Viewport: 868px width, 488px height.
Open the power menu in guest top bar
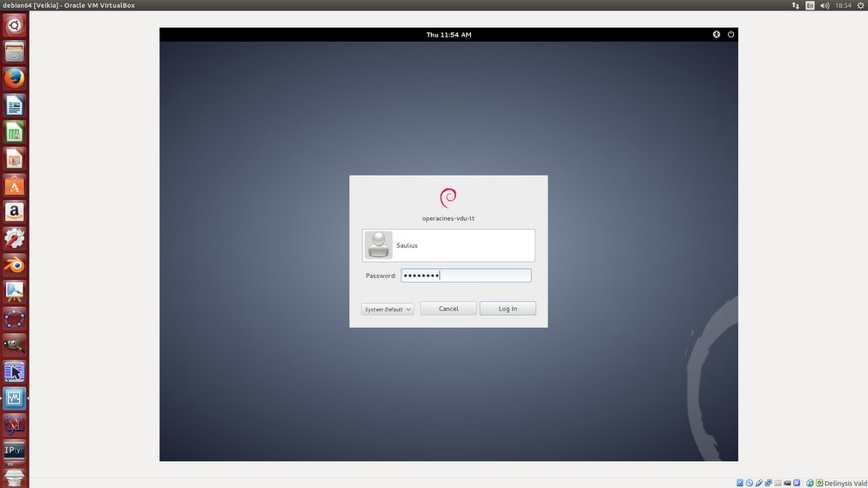tap(730, 35)
